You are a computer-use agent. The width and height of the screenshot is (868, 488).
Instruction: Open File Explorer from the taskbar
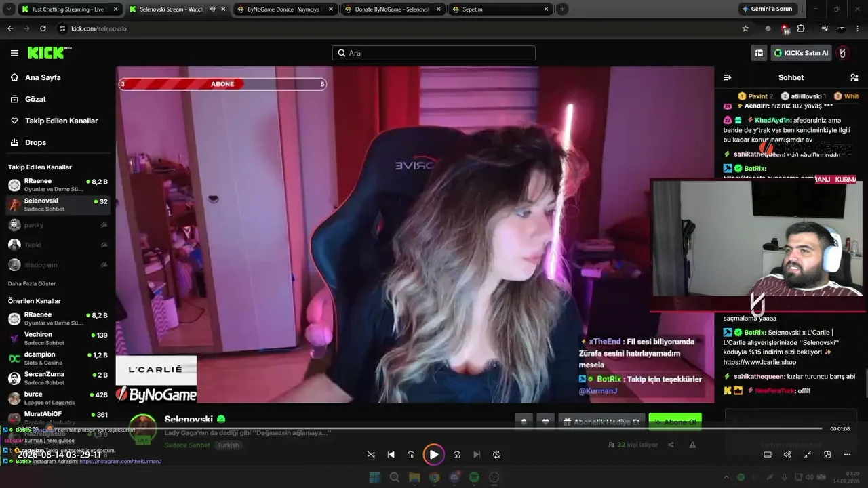click(414, 477)
